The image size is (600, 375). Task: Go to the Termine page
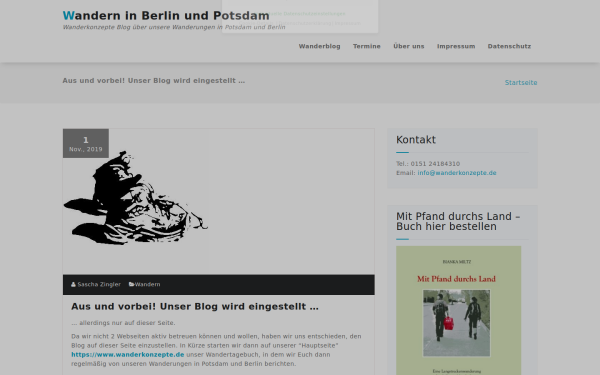point(367,46)
